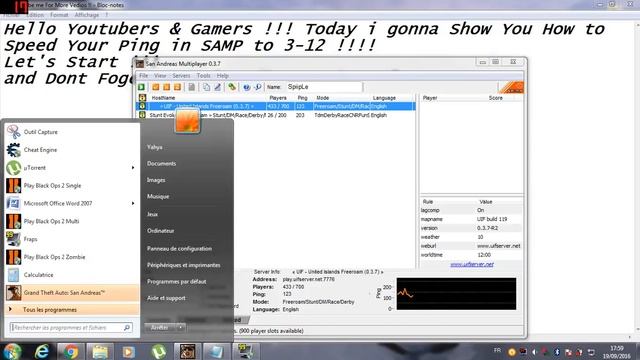Expand uTorrent jump list arrow
This screenshot has height=360, width=640.
pyautogui.click(x=133, y=168)
